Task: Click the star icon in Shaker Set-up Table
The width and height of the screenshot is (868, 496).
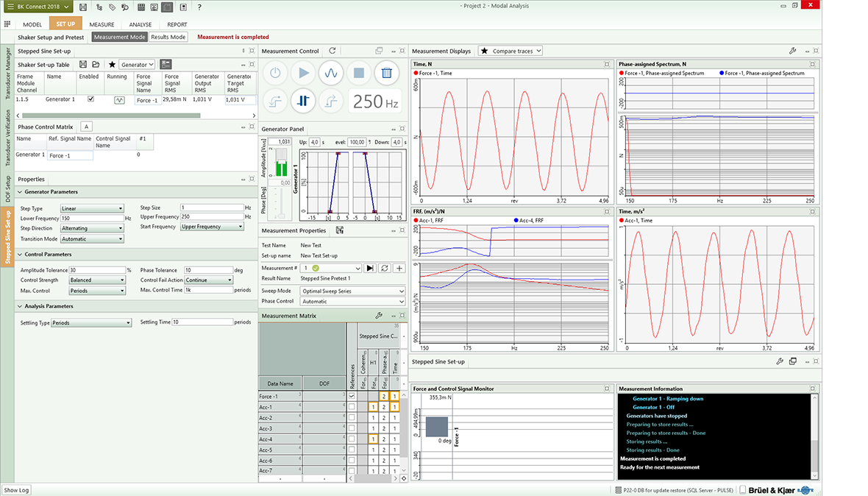Action: click(x=112, y=65)
